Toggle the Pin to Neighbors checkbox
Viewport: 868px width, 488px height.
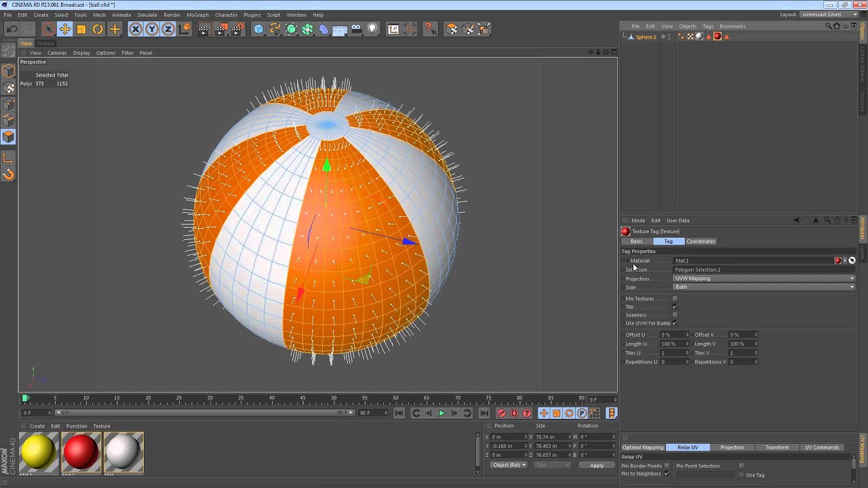tap(667, 474)
